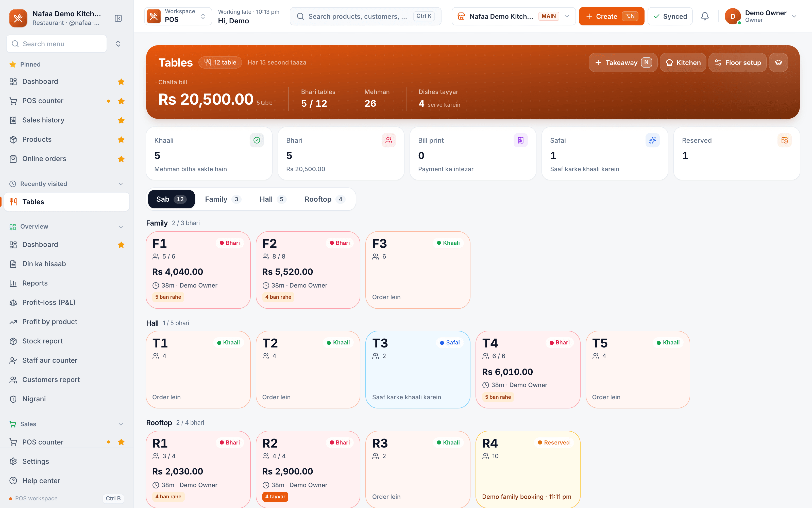Viewport: 812px width, 508px height.
Task: Open Floor setup
Action: 737,62
